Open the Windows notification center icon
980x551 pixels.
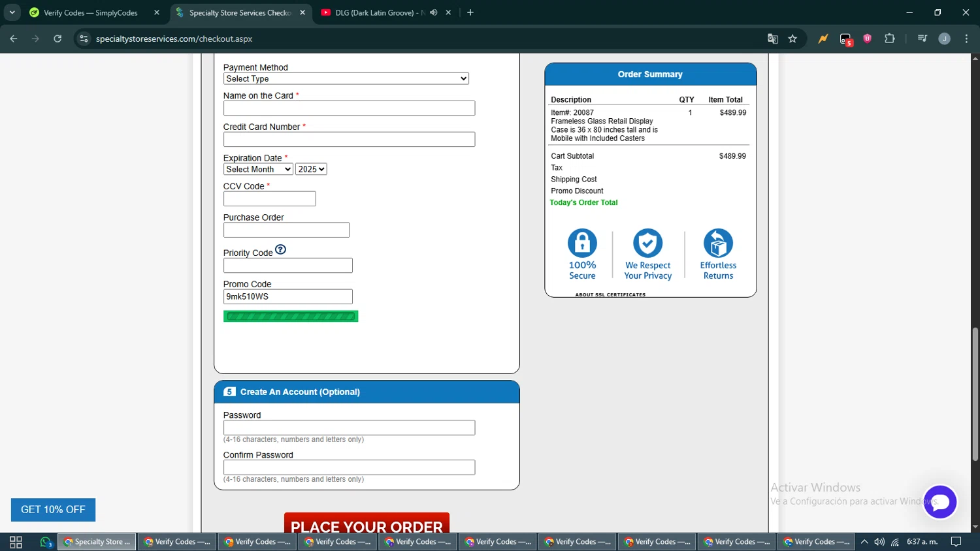click(956, 542)
